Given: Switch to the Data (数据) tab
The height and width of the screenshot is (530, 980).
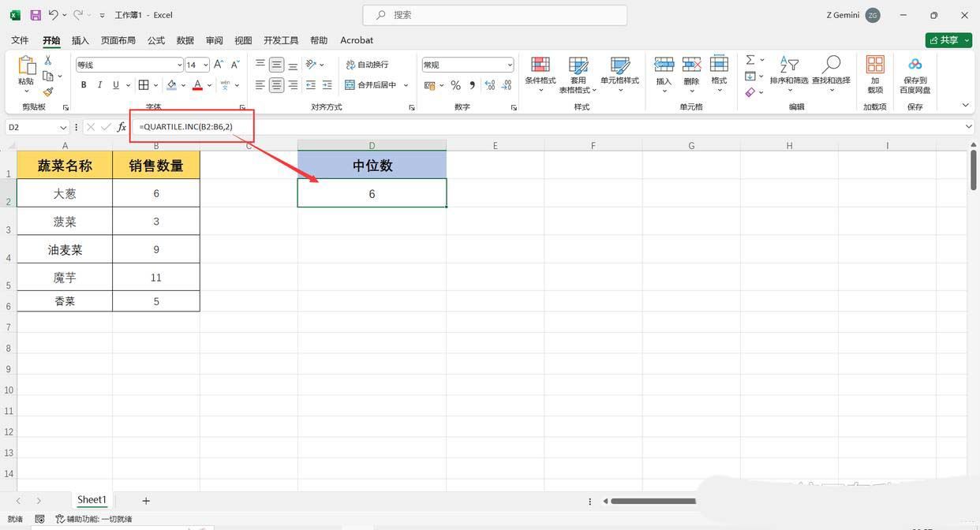Looking at the screenshot, I should [185, 40].
